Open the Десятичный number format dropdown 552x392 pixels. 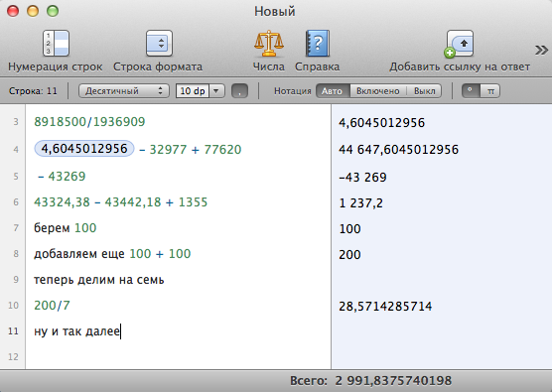tap(123, 90)
